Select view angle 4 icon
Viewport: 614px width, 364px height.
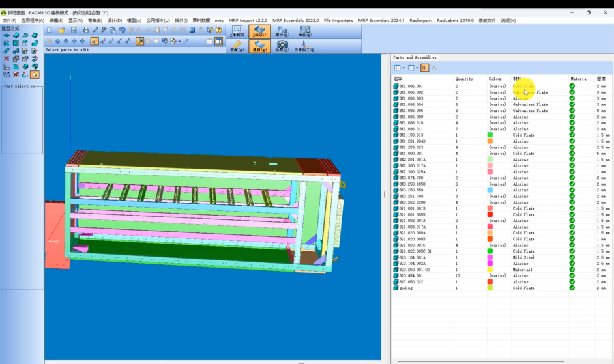point(119,41)
